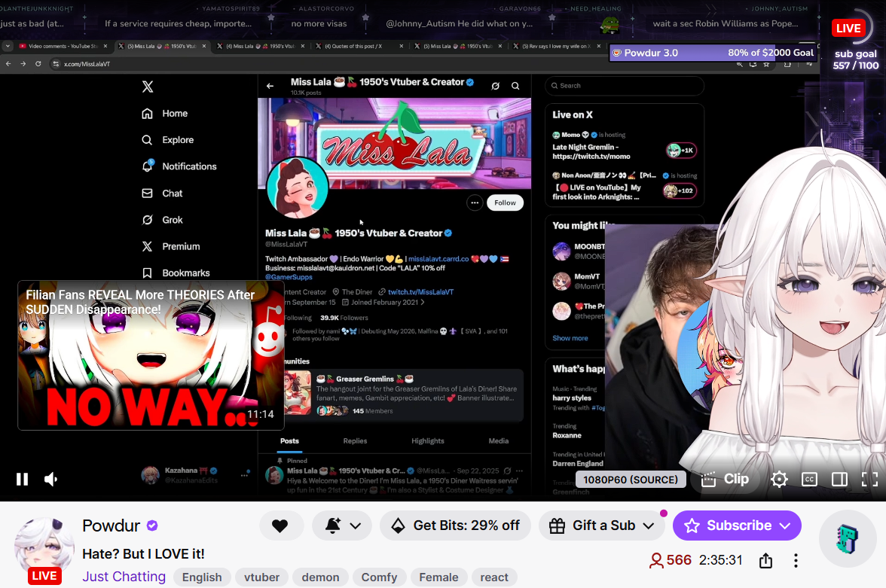Click Powdur 3.0 goal progress bar
The image size is (886, 588).
coord(713,53)
